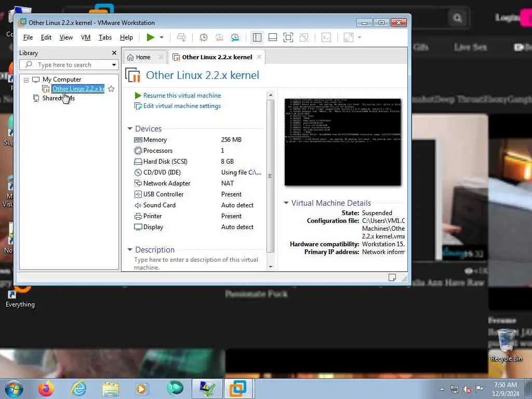Screen dimensions: 532x399
Task: Collapse the My Computer tree node
Action: coord(26,80)
